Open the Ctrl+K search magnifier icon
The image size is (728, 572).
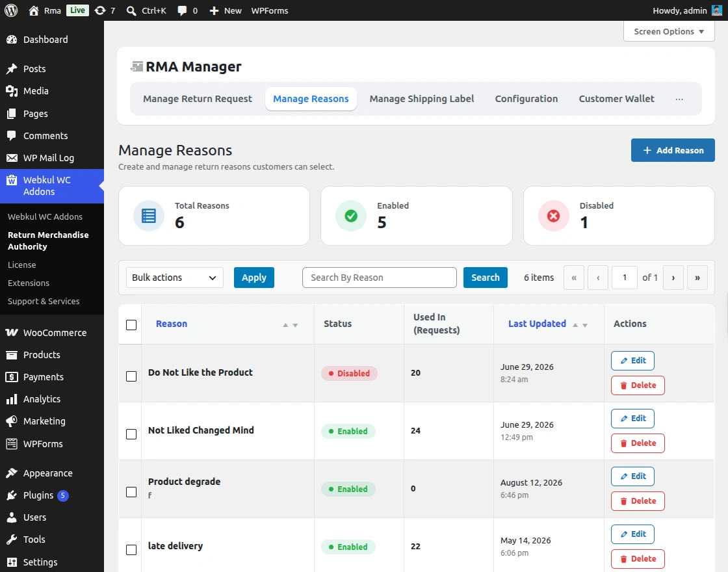click(x=131, y=10)
